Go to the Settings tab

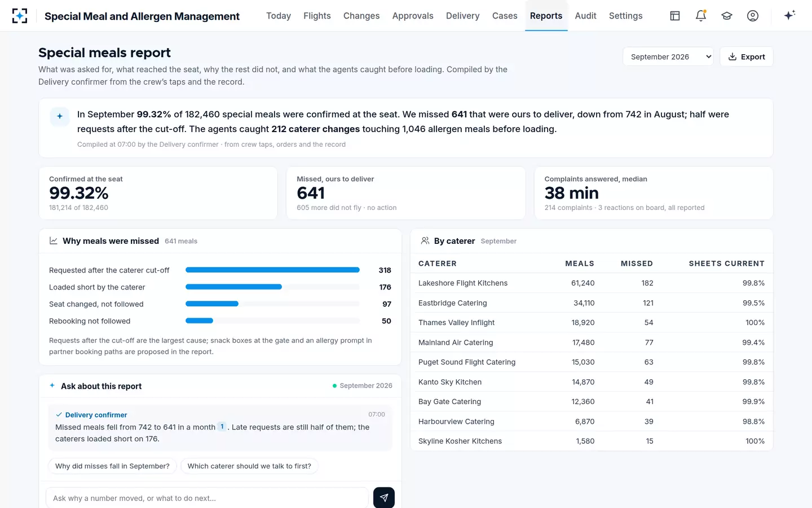[625, 16]
